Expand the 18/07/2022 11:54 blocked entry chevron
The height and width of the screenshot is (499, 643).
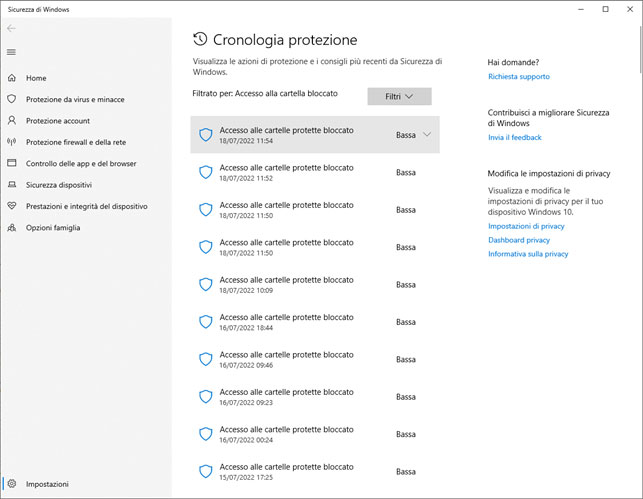pos(427,134)
